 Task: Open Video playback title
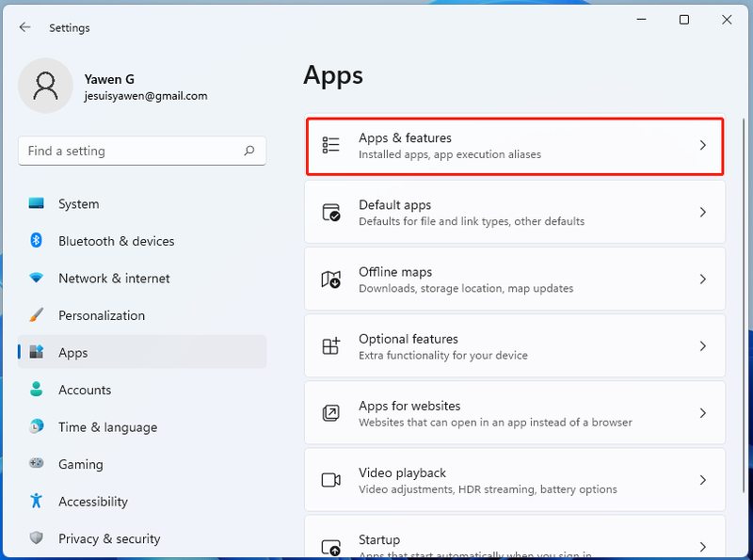pyautogui.click(x=402, y=472)
